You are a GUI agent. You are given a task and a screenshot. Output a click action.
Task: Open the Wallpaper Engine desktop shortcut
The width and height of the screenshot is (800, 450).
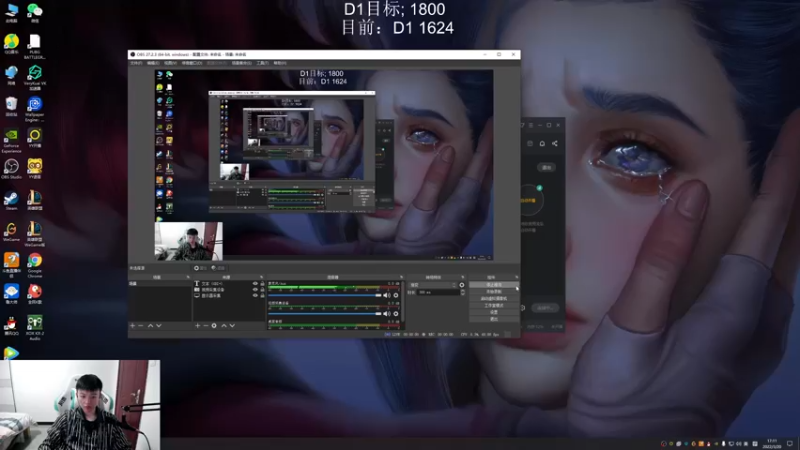35,109
